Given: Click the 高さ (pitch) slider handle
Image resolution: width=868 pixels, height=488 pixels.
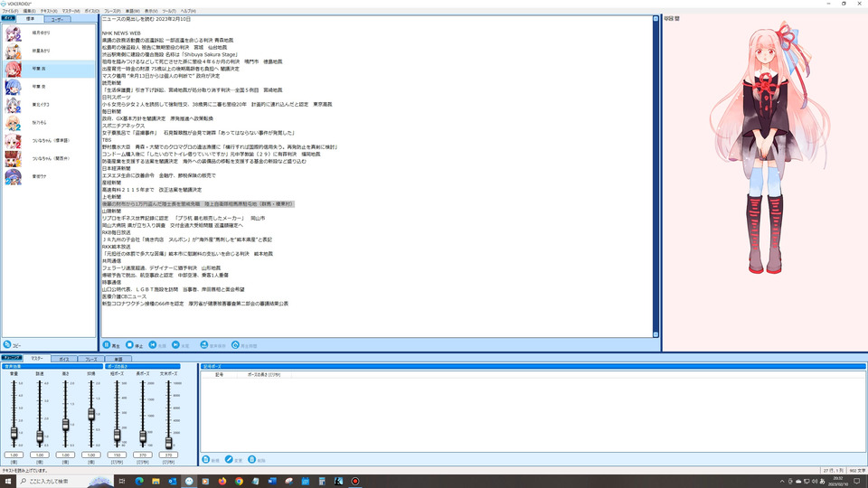Looking at the screenshot, I should [65, 425].
